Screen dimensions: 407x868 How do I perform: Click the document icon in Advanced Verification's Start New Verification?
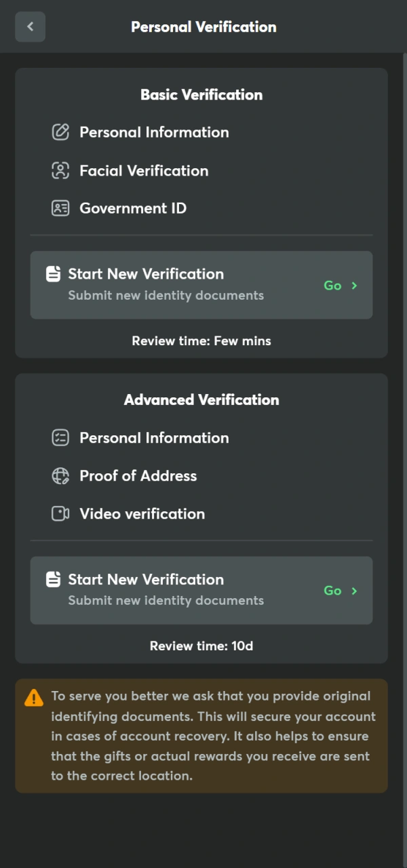[x=54, y=579]
